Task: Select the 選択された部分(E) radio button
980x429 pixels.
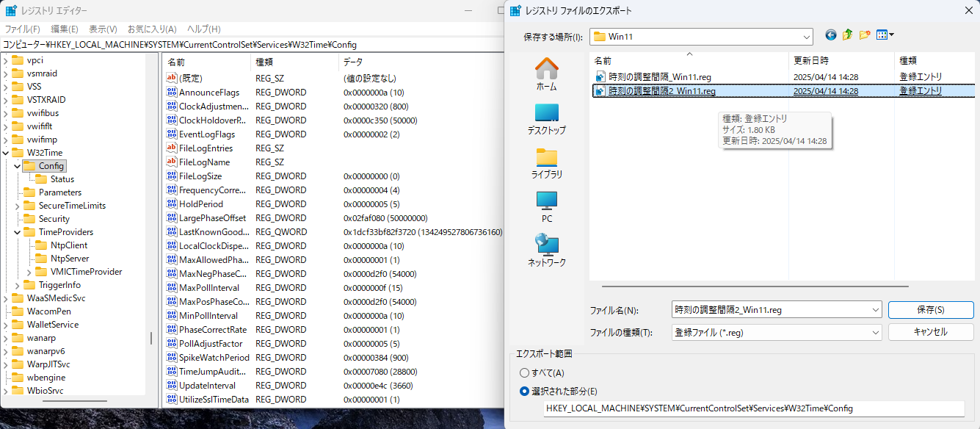Action: click(x=524, y=392)
